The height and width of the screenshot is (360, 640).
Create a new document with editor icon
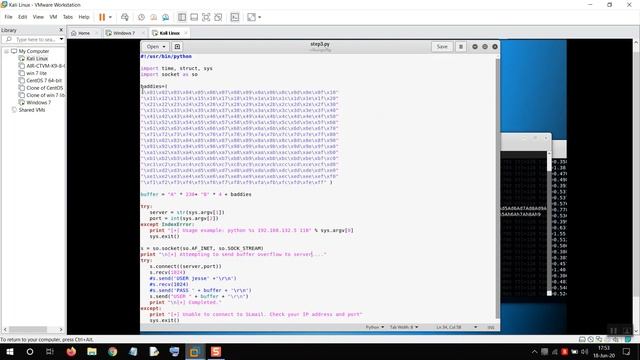(177, 47)
